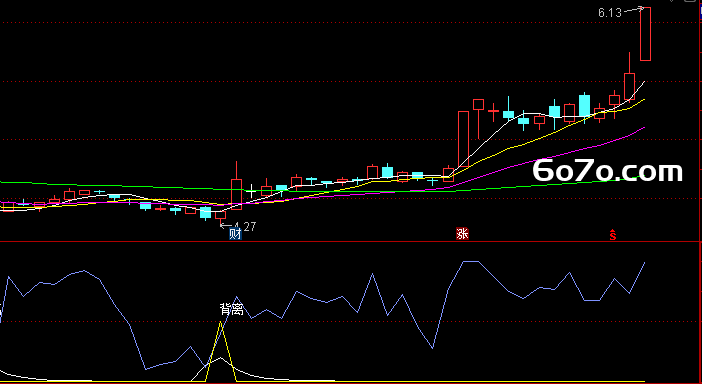Screen dimensions: 702x384
Task: Click the red 涨 marker icon
Action: click(x=462, y=233)
